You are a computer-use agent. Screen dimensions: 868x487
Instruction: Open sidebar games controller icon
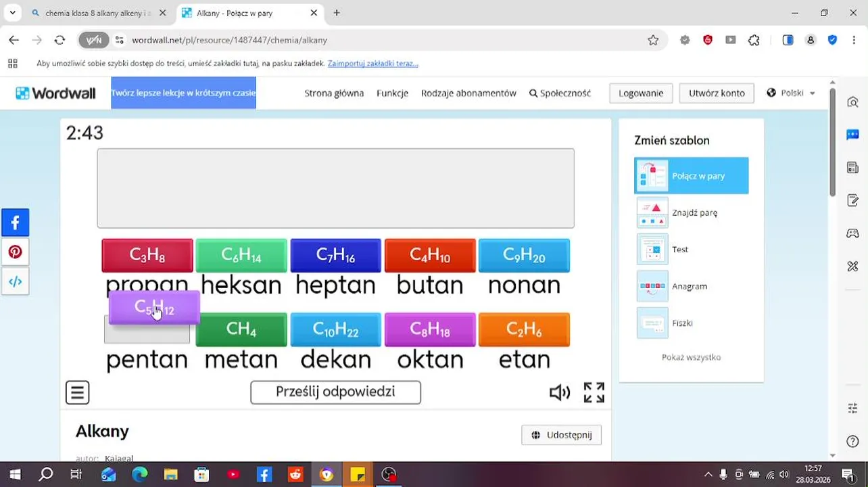pyautogui.click(x=852, y=233)
